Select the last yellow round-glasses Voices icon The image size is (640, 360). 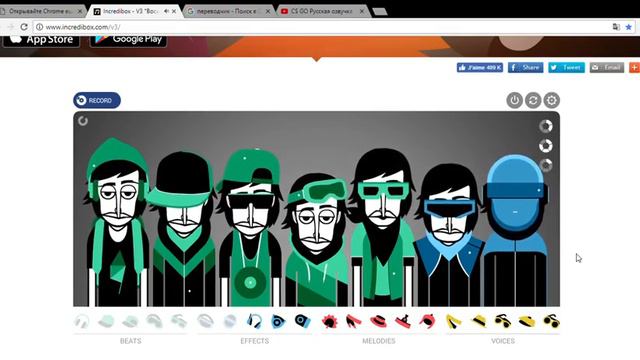(551, 322)
